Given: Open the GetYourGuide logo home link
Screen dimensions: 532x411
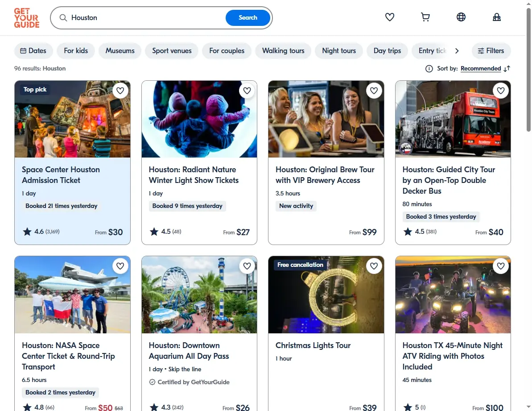Looking at the screenshot, I should click(27, 18).
